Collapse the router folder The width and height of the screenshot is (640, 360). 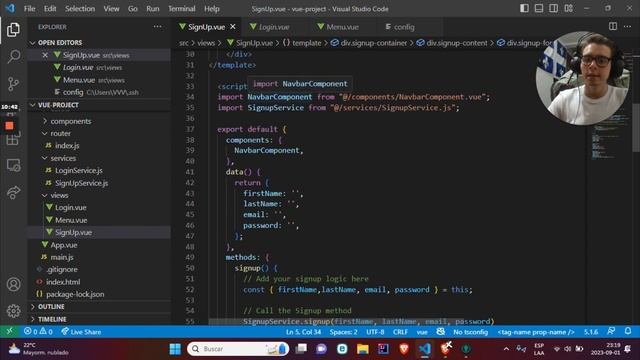[60, 133]
